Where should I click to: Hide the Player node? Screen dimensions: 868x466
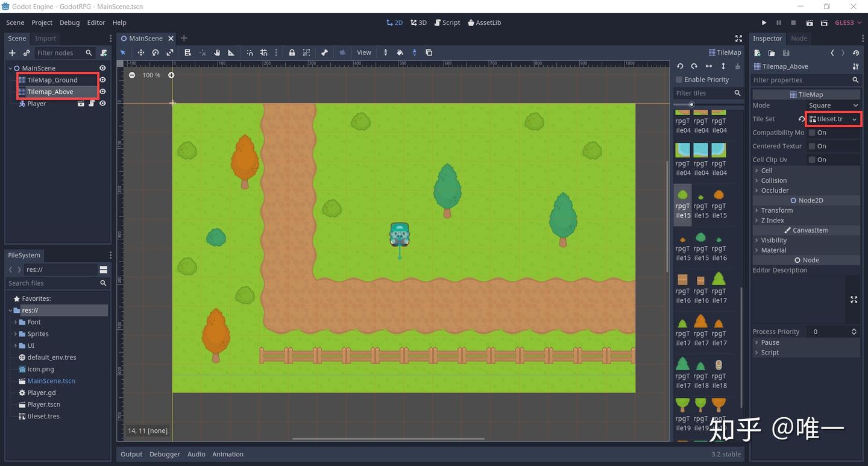click(102, 103)
